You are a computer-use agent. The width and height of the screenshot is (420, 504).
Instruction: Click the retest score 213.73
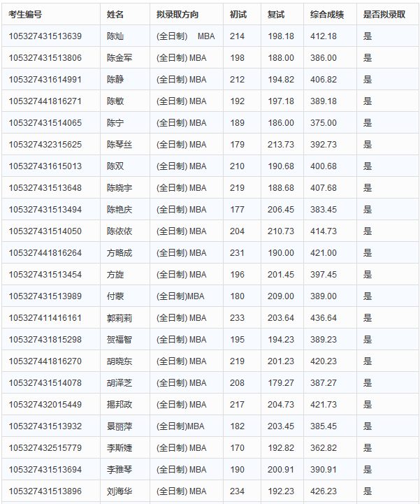pyautogui.click(x=281, y=145)
